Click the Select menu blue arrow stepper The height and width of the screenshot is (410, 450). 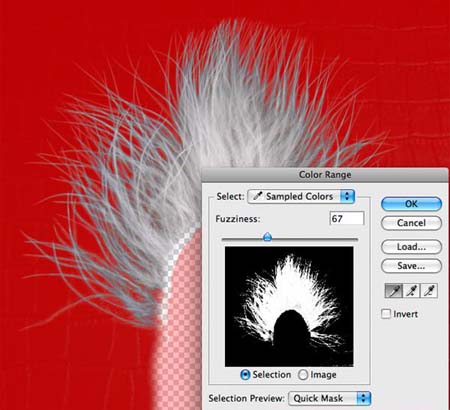tap(347, 197)
